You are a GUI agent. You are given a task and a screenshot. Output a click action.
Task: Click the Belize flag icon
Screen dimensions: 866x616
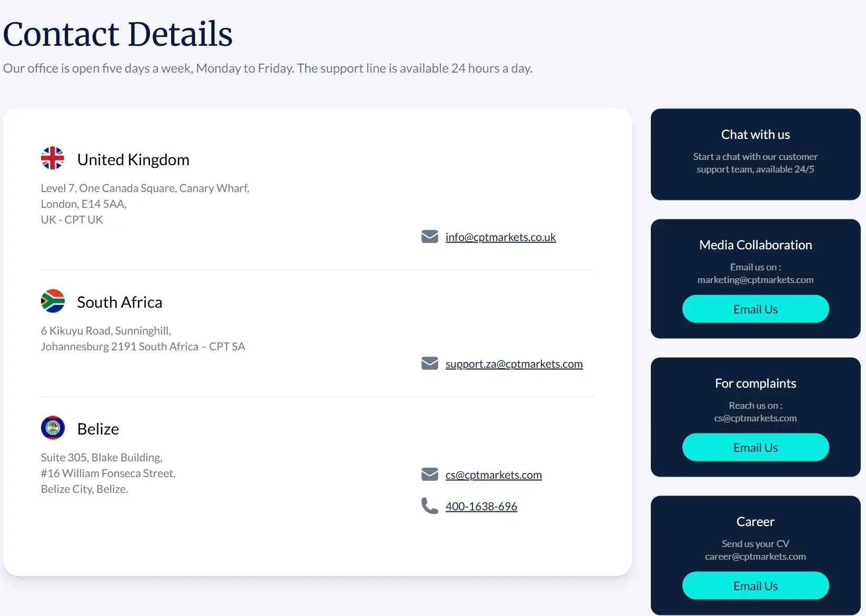(53, 428)
